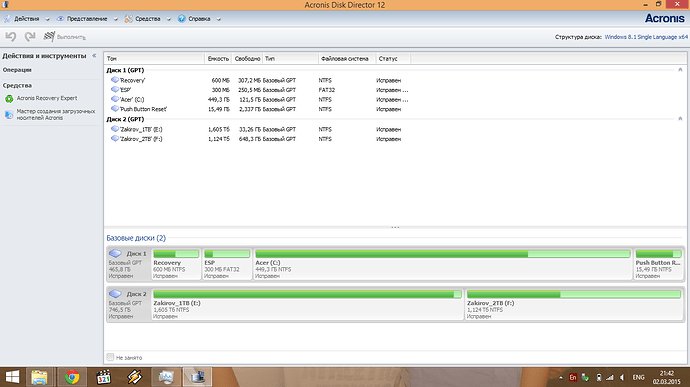Click the Redo arrow icon
The width and height of the screenshot is (690, 387).
coord(30,37)
